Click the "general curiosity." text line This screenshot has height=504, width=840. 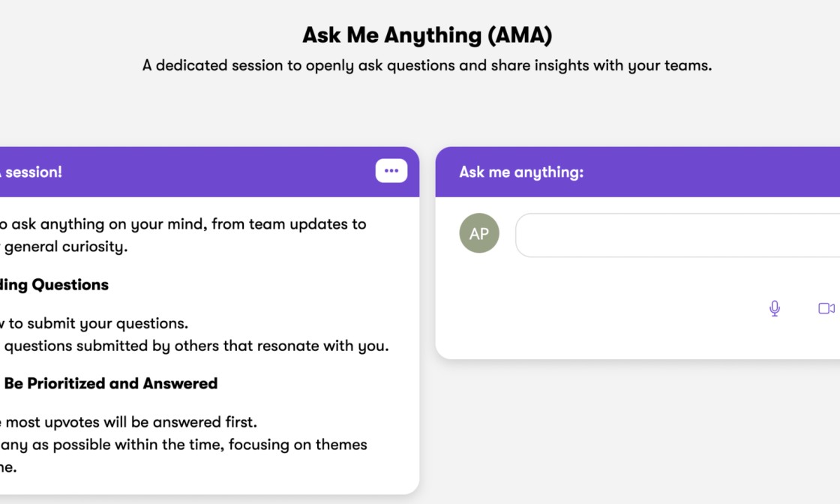click(x=66, y=247)
